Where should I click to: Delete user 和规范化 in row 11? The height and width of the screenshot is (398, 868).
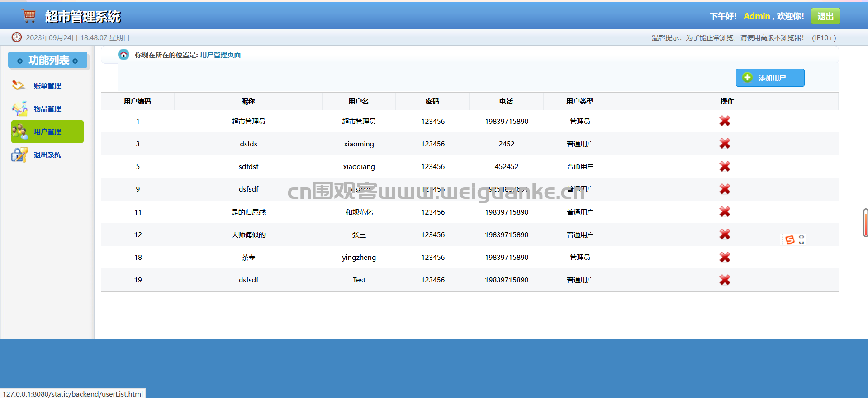pyautogui.click(x=725, y=212)
